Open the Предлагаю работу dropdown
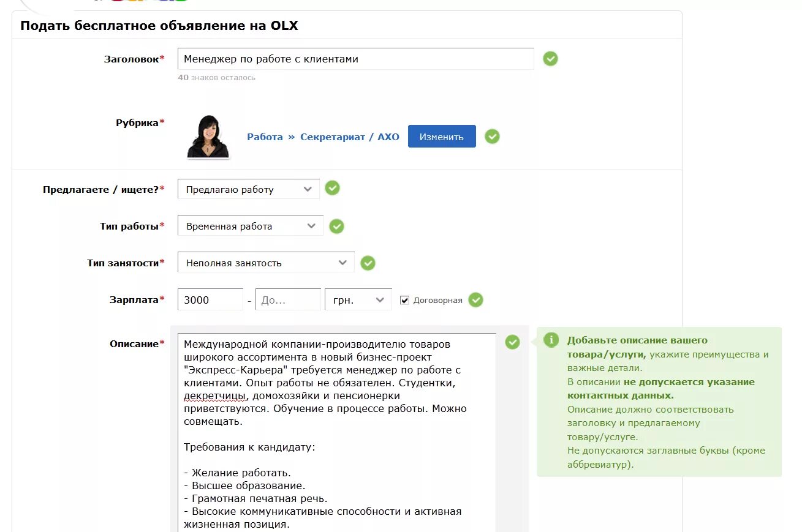Screen dimensions: 802x532 248,189
